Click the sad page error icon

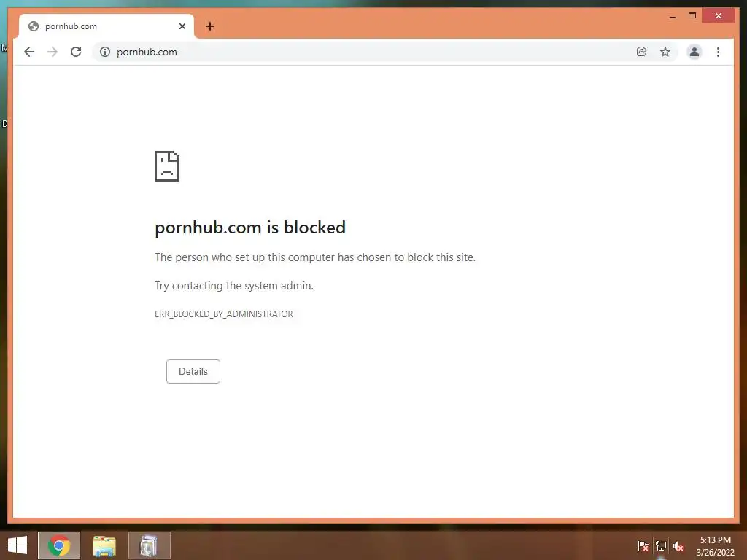point(167,166)
